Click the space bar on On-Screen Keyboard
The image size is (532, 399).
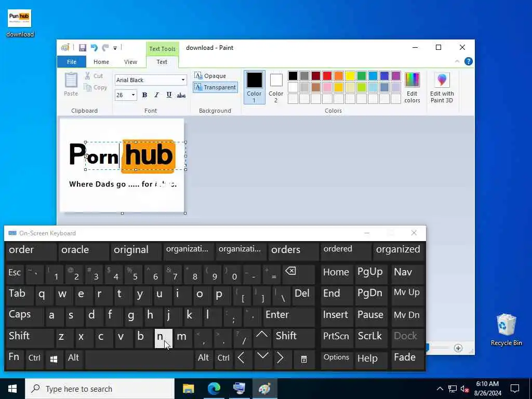[139, 359]
